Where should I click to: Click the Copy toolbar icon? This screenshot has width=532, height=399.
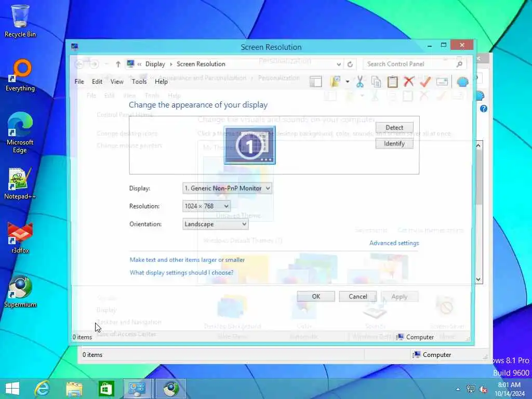pyautogui.click(x=376, y=82)
